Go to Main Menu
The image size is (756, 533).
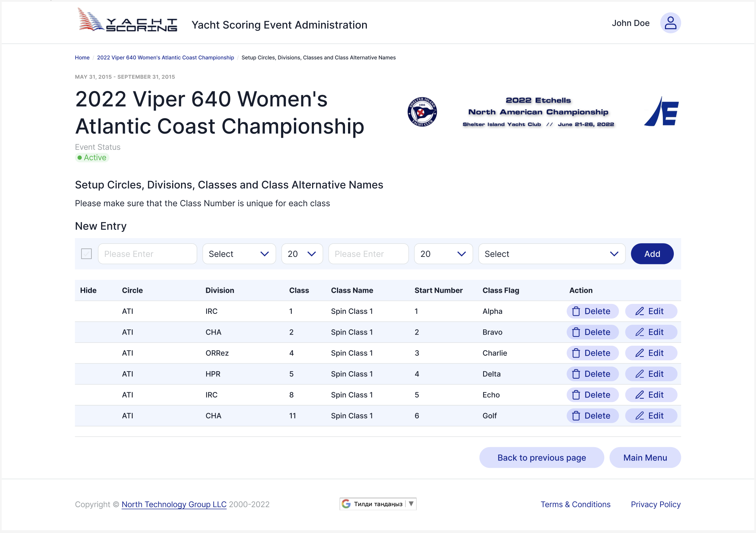pyautogui.click(x=645, y=457)
